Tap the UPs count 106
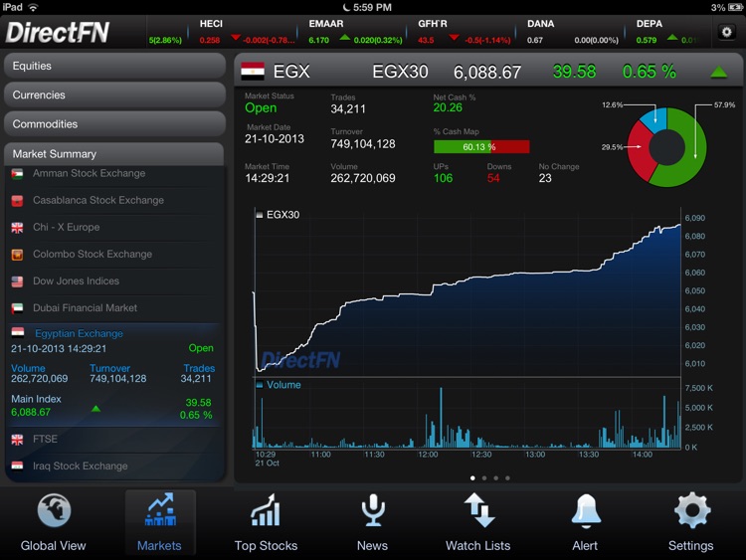Image resolution: width=746 pixels, height=560 pixels. click(x=443, y=178)
